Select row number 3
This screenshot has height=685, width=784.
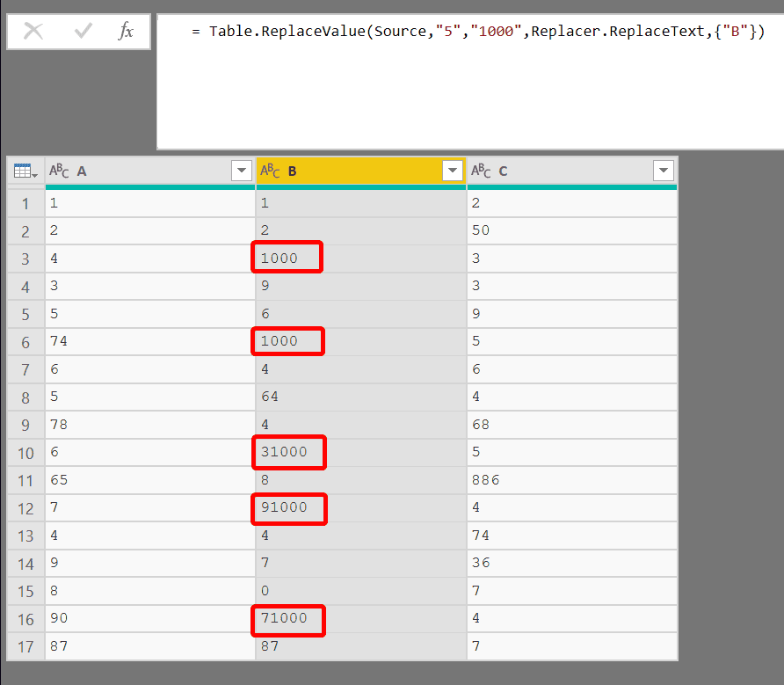pos(26,259)
